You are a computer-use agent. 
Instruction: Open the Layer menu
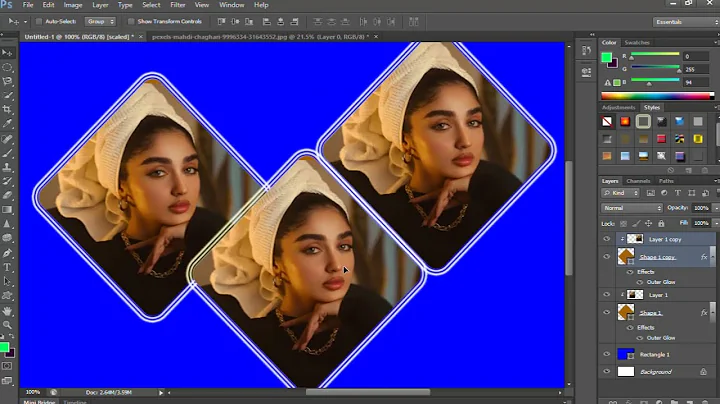[x=100, y=5]
